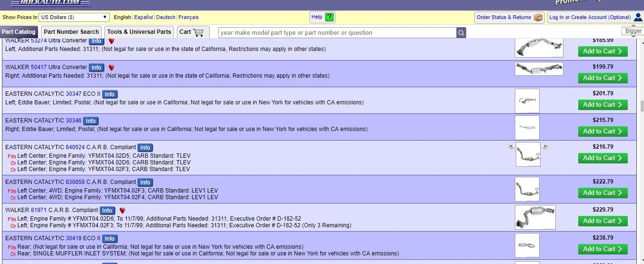
Task: Add the $201.79 Eastern Catalytic 30347 to cart
Action: (603, 105)
